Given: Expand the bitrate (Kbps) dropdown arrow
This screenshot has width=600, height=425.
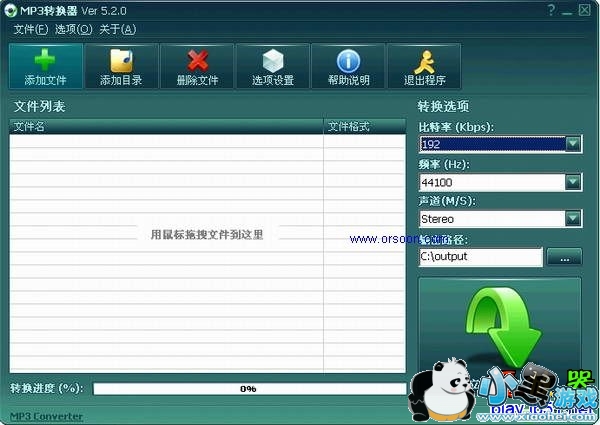Looking at the screenshot, I should click(x=573, y=144).
